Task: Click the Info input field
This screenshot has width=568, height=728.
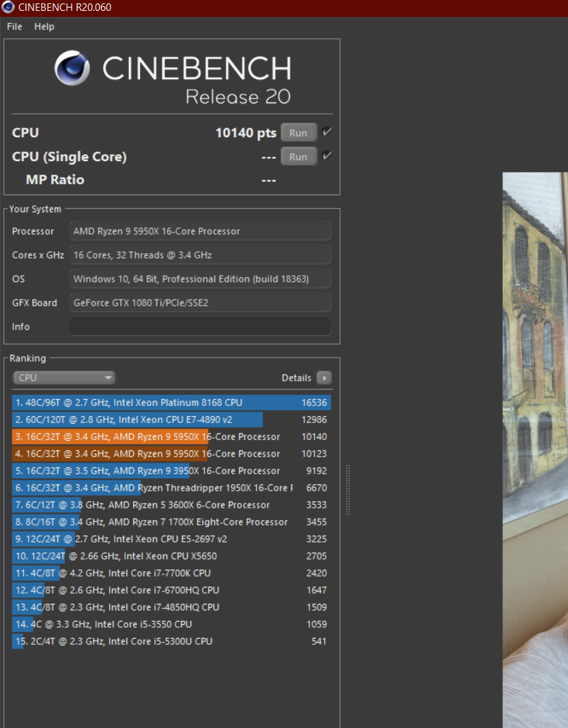Action: click(200, 326)
